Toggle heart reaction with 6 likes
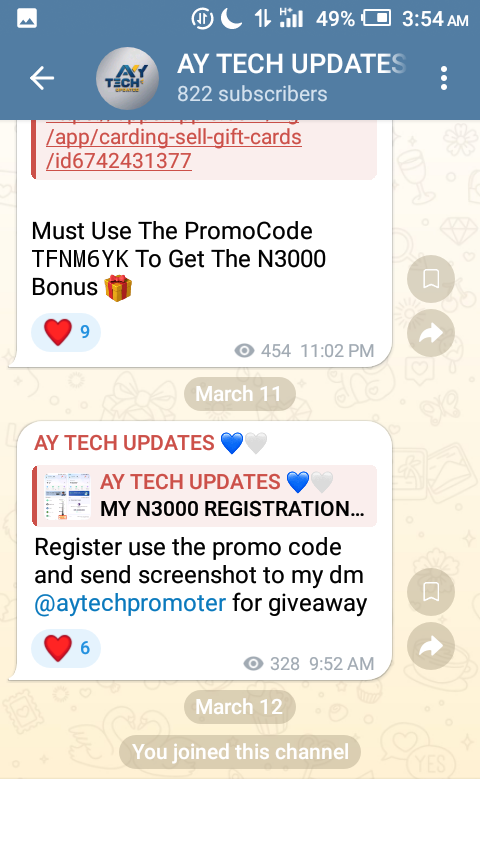 tap(66, 648)
